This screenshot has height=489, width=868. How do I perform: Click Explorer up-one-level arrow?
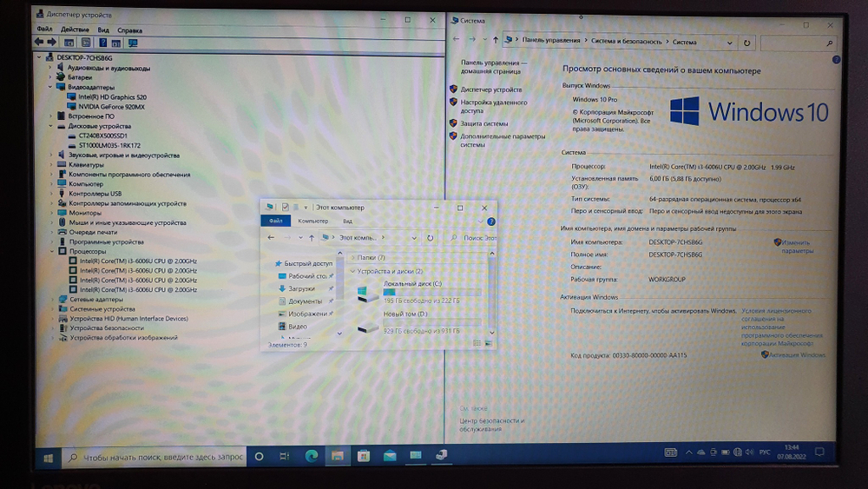click(x=312, y=238)
